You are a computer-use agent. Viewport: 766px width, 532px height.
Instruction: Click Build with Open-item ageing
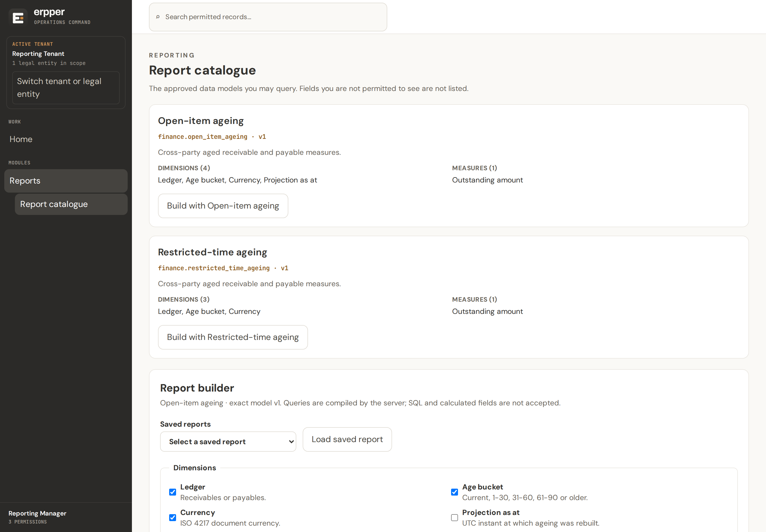coord(223,206)
